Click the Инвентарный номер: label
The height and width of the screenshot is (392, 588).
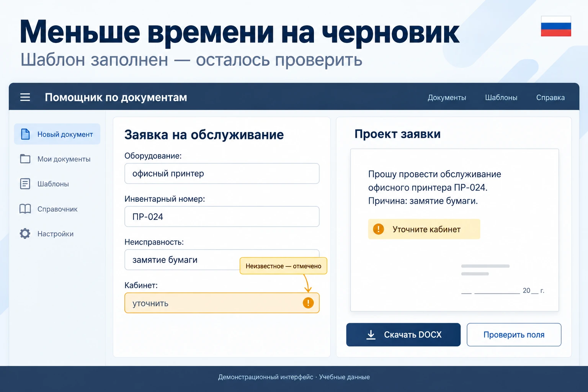tap(165, 199)
